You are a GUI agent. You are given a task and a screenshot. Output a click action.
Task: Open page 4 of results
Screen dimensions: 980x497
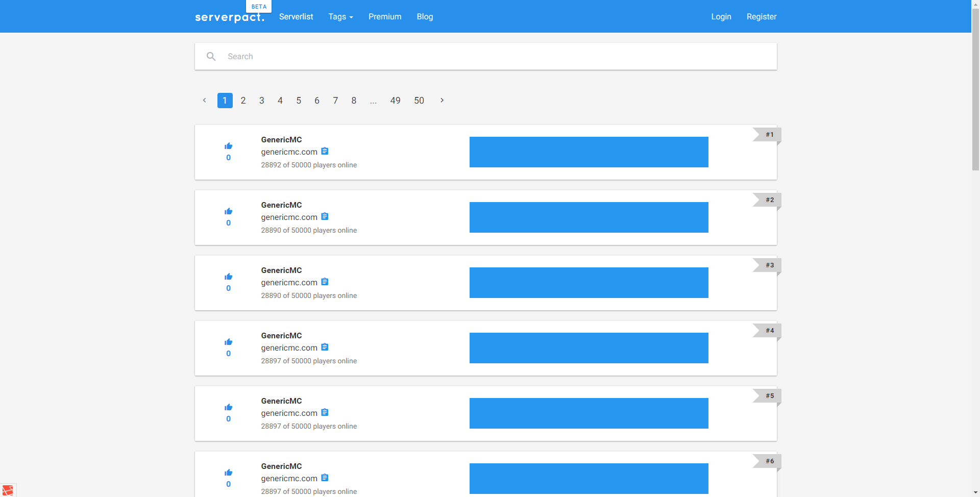(280, 101)
